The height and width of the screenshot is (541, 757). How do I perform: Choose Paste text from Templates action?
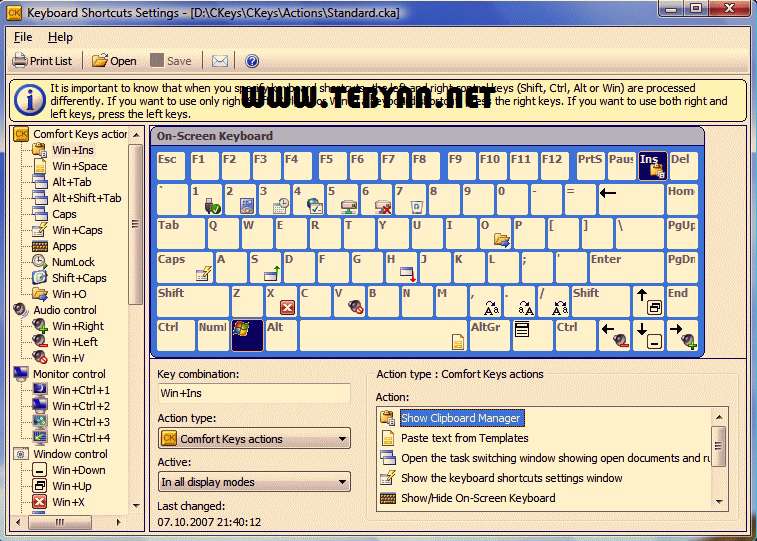tap(464, 438)
